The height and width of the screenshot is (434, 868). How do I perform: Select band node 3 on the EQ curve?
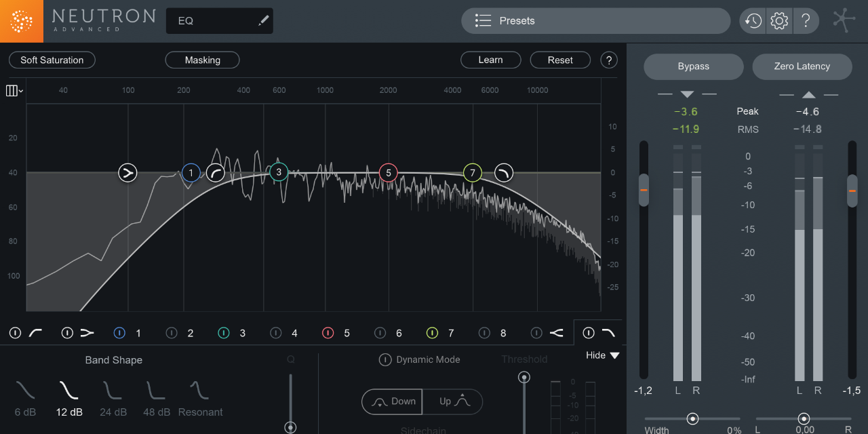pos(278,172)
